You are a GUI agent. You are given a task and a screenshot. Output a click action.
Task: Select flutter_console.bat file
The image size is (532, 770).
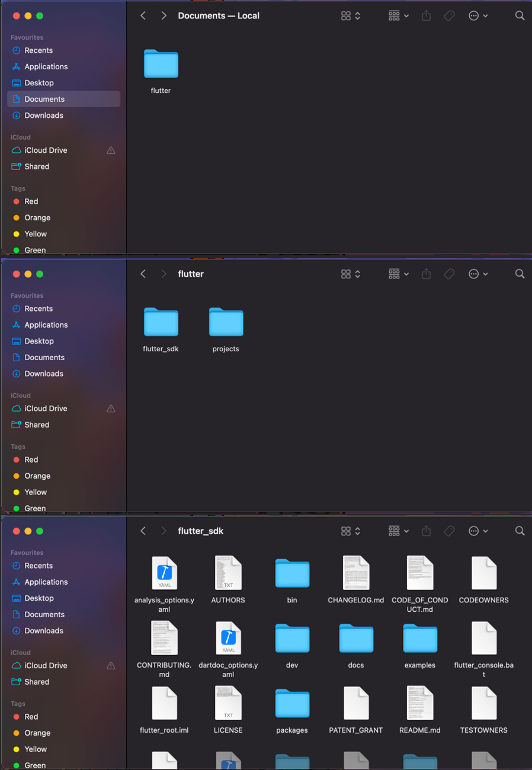pyautogui.click(x=484, y=638)
